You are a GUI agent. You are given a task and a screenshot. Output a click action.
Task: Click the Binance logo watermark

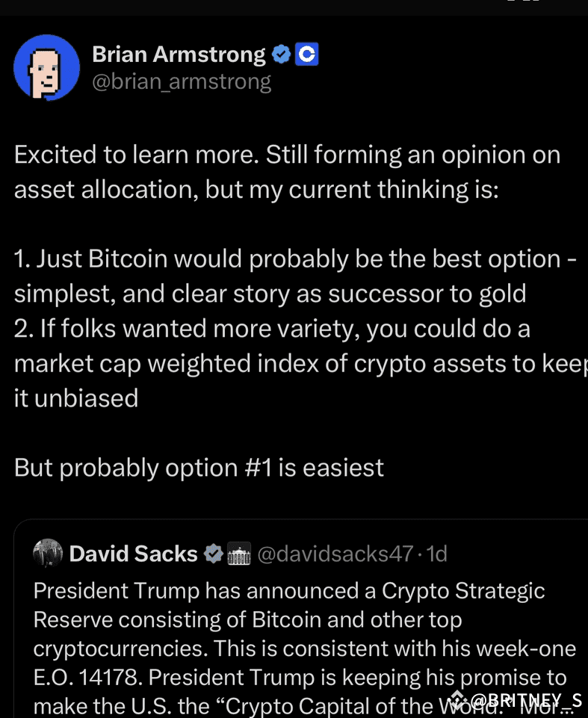click(x=459, y=700)
